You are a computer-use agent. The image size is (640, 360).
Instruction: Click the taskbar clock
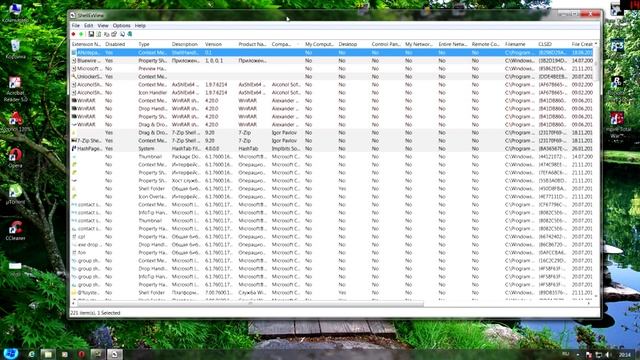pyautogui.click(x=625, y=355)
